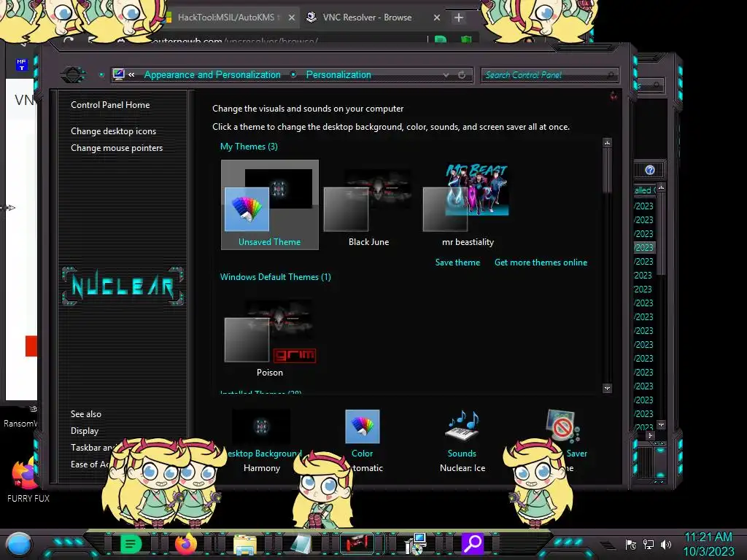
Task: Go to Appearance and Personalization breadcrumb
Action: click(x=212, y=75)
